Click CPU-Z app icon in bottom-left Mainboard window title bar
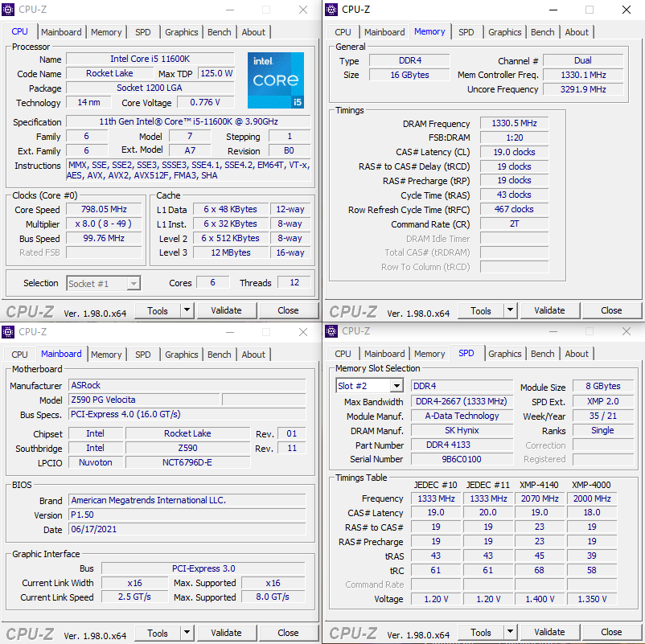The image size is (645, 644). [8, 331]
